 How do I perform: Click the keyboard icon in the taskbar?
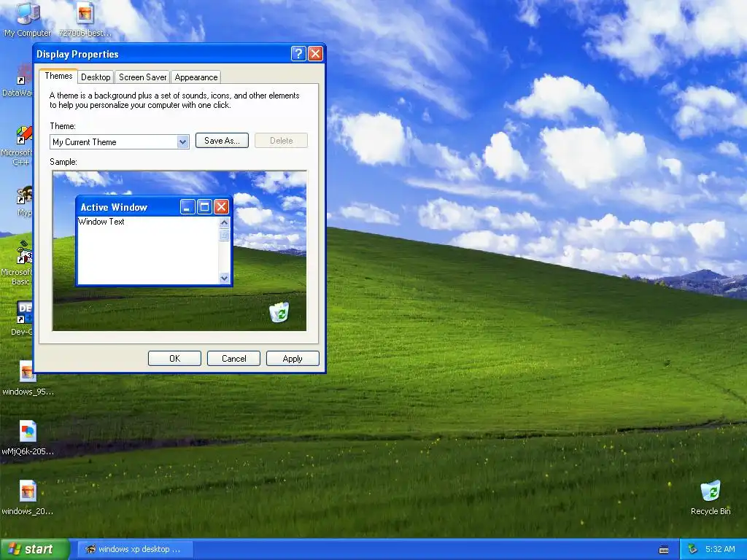coord(664,550)
